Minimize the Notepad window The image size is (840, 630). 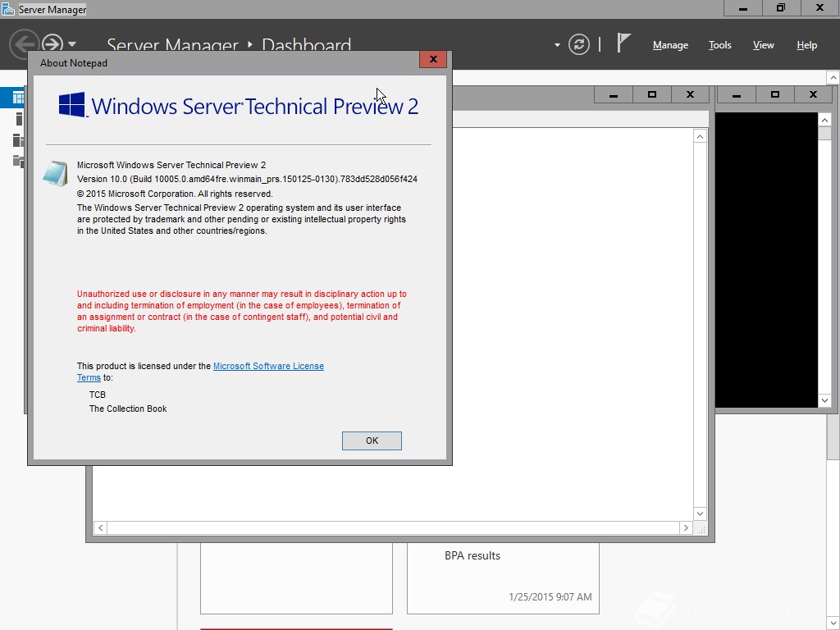614,95
